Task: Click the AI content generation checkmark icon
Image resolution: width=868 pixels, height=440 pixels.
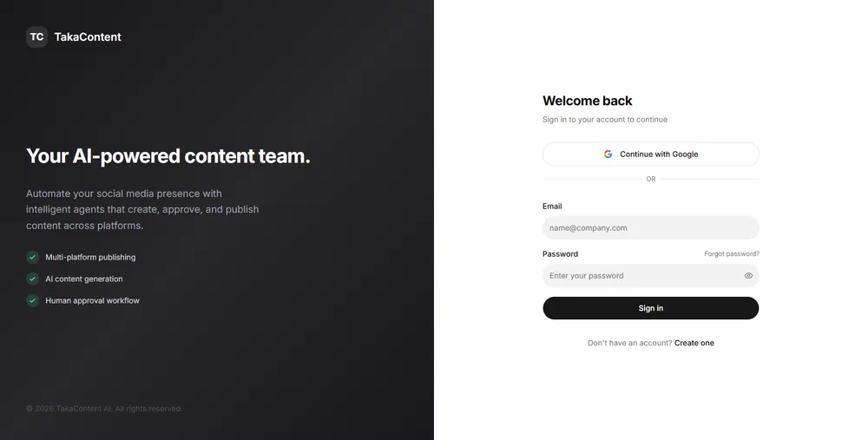Action: (33, 279)
